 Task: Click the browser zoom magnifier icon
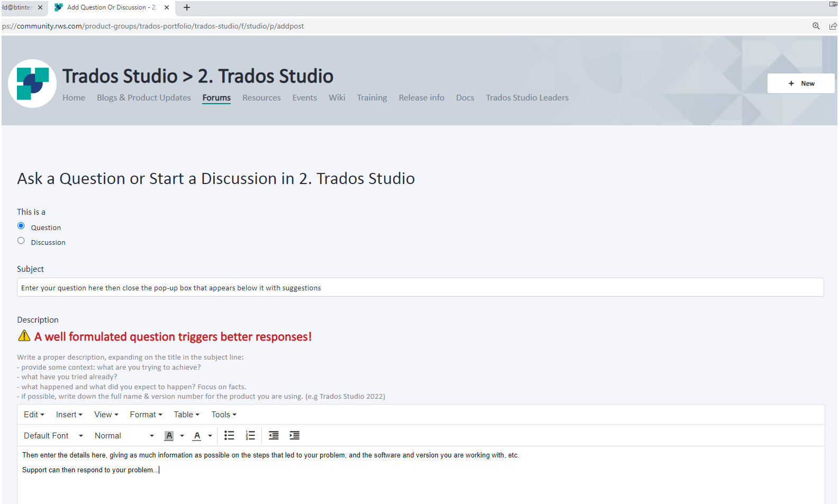coord(816,26)
